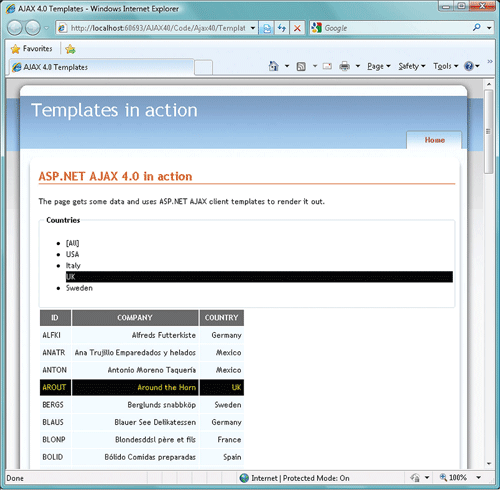Screen dimensions: 500x490
Task: Click the browser Forward button
Action: coord(33,28)
